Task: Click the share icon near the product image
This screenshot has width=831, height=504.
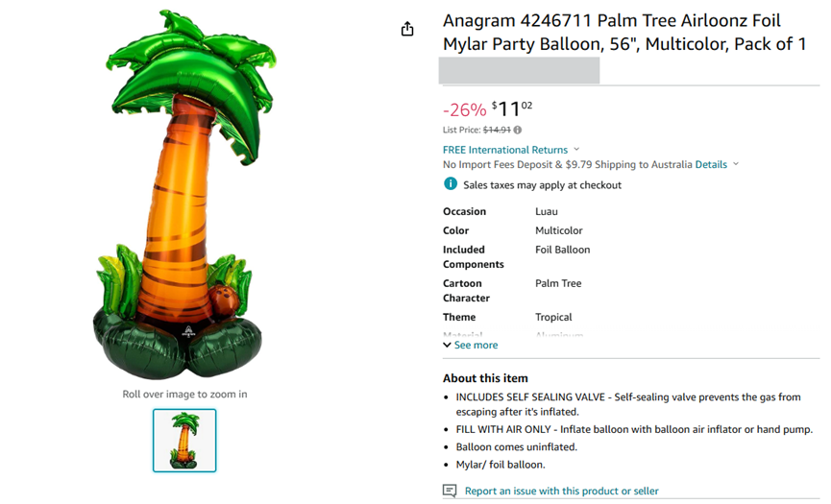Action: pyautogui.click(x=407, y=29)
